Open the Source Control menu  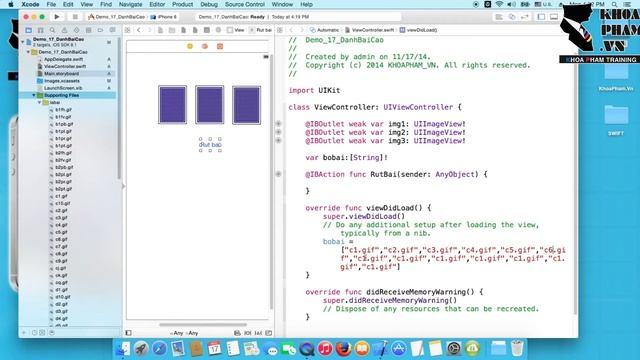[244, 4]
